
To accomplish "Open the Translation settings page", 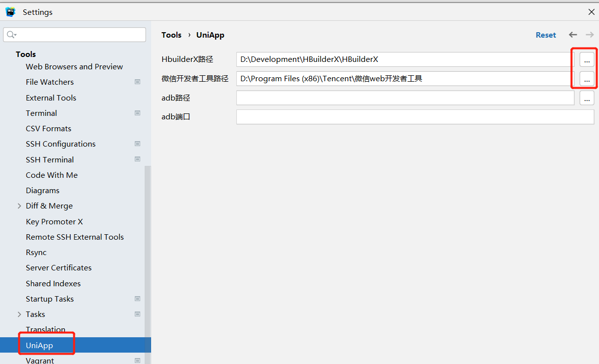I will (46, 329).
